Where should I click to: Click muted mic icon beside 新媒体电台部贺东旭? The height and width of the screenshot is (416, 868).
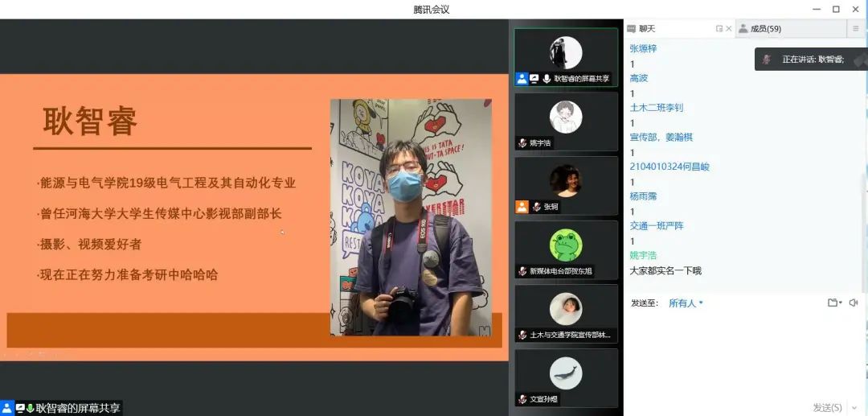522,271
